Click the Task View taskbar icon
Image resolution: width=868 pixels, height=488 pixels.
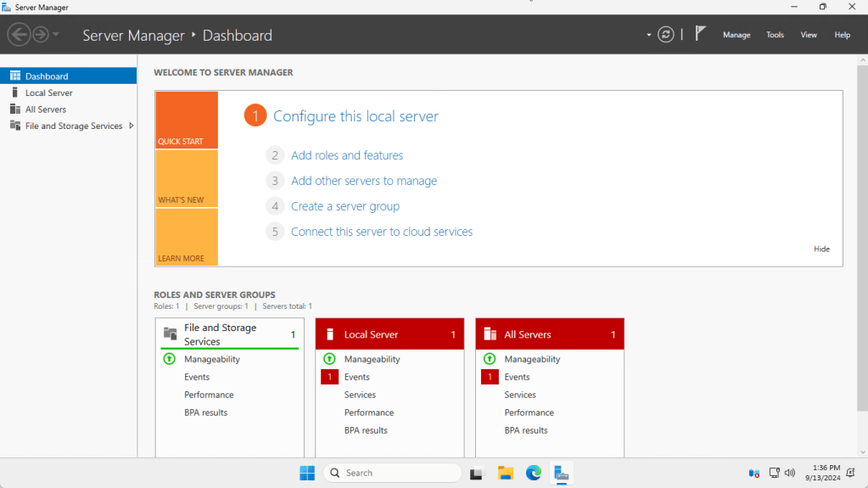pos(478,473)
